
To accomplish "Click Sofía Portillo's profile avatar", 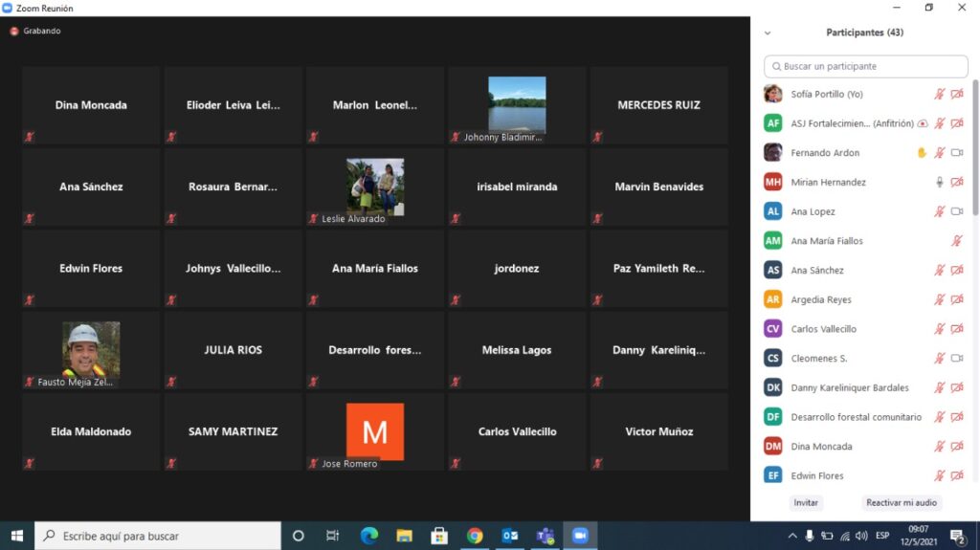I will [x=773, y=94].
